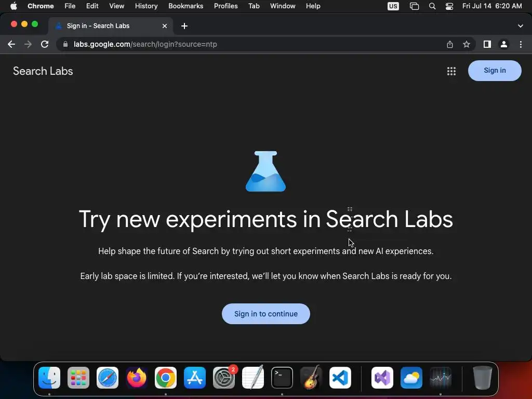Open the Profiles menu
Image resolution: width=532 pixels, height=399 pixels.
pyautogui.click(x=225, y=6)
